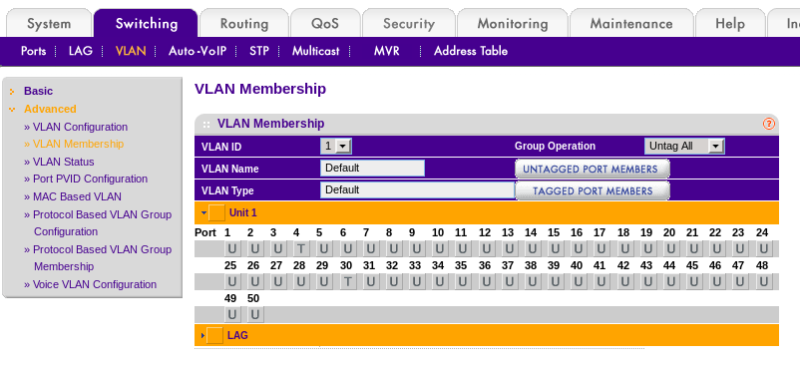Tick the LAG select-all box
This screenshot has width=800, height=366.
[215, 335]
